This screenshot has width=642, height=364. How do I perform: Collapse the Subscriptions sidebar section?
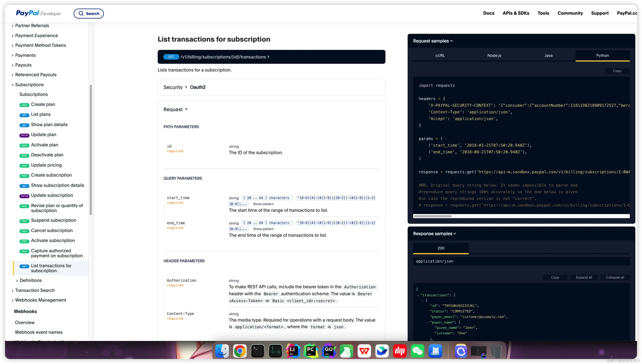13,85
